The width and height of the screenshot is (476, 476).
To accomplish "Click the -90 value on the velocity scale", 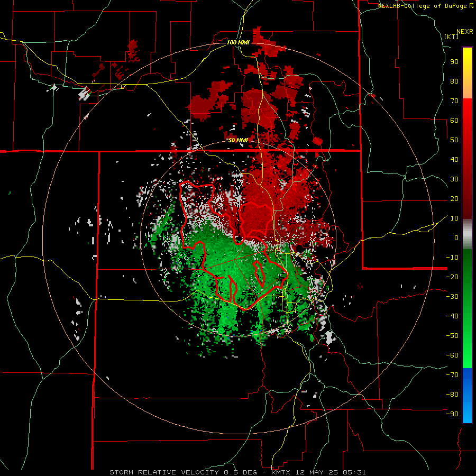I will coord(452,414).
